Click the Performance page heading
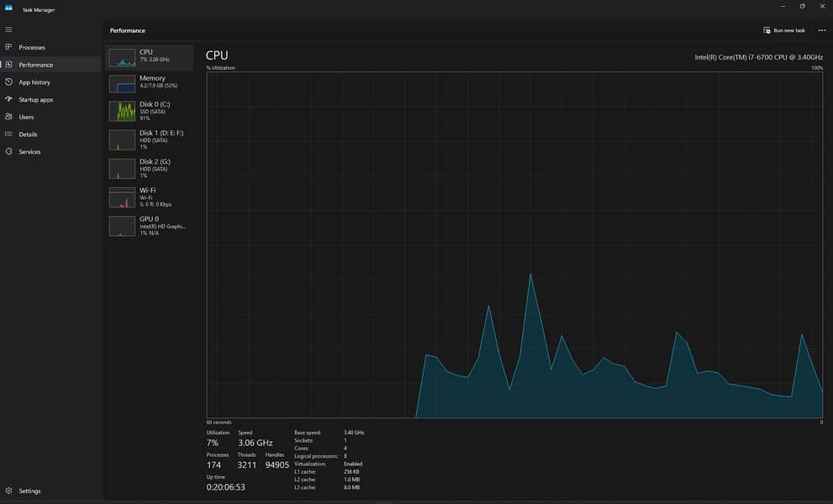Viewport: 833px width, 504px height. point(128,30)
